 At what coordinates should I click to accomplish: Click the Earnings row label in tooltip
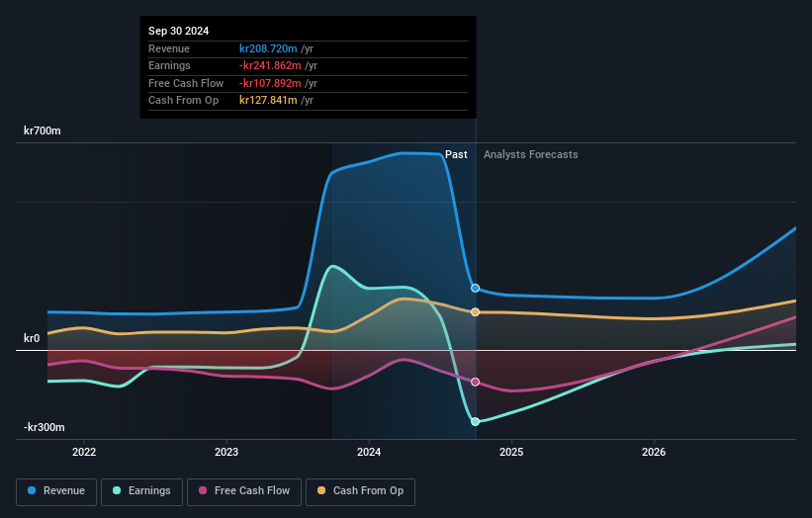coord(169,65)
